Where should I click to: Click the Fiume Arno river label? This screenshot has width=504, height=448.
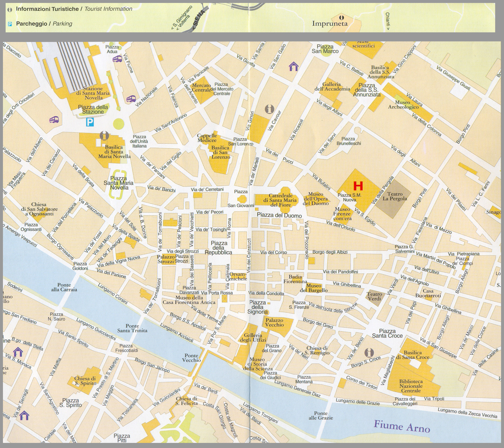click(402, 426)
